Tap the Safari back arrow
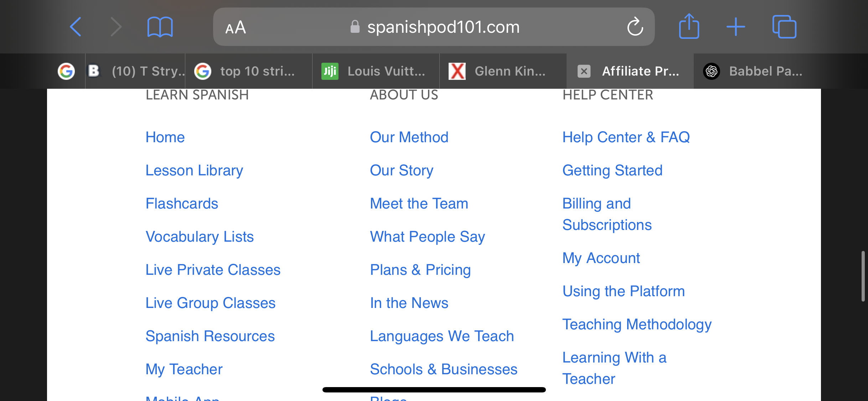Image resolution: width=868 pixels, height=401 pixels. coord(76,27)
